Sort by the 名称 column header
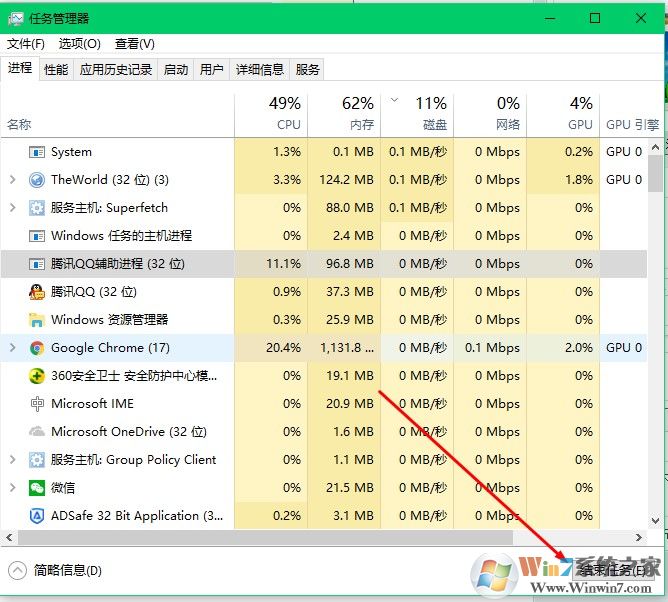Image resolution: width=668 pixels, height=602 pixels. point(117,115)
